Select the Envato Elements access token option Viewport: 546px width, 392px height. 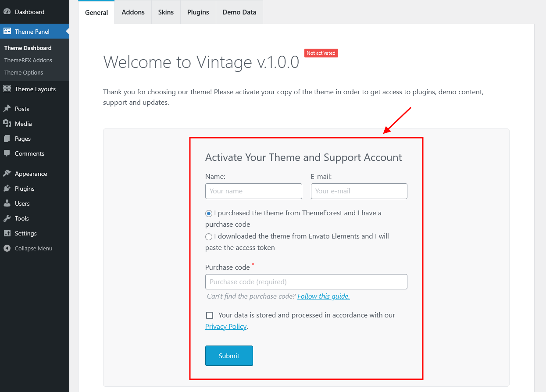[x=209, y=237]
